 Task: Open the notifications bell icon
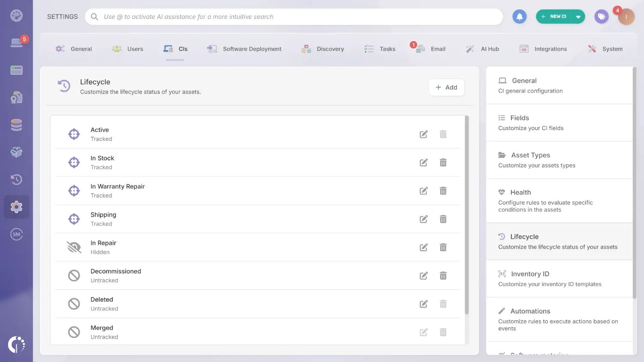(x=519, y=16)
